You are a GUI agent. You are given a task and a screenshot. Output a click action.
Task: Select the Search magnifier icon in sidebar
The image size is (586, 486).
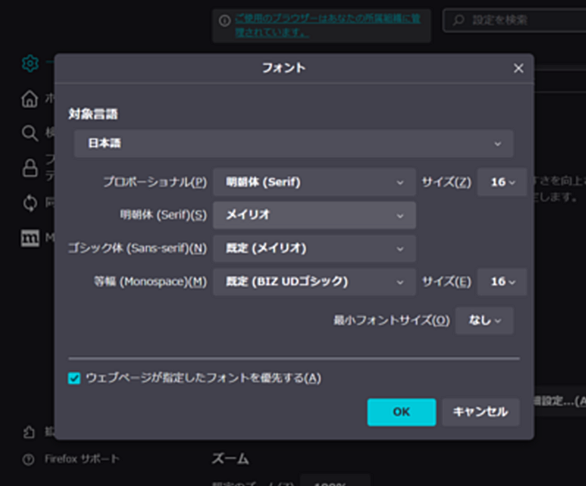point(30,133)
